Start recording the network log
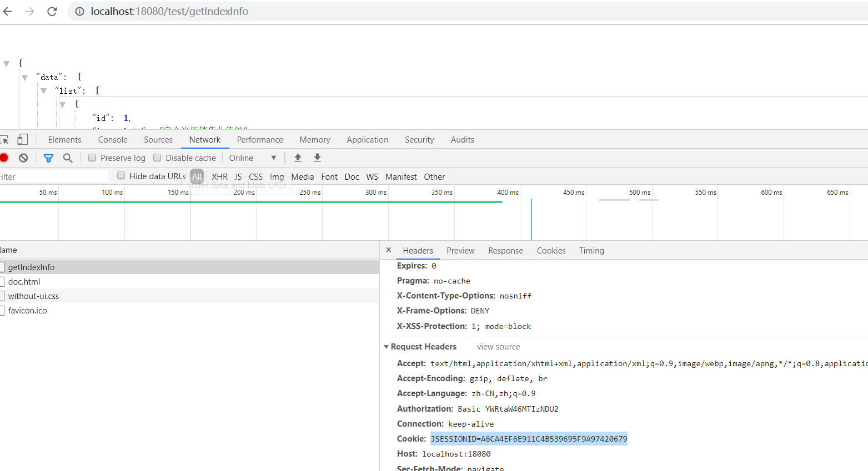 pos(4,158)
